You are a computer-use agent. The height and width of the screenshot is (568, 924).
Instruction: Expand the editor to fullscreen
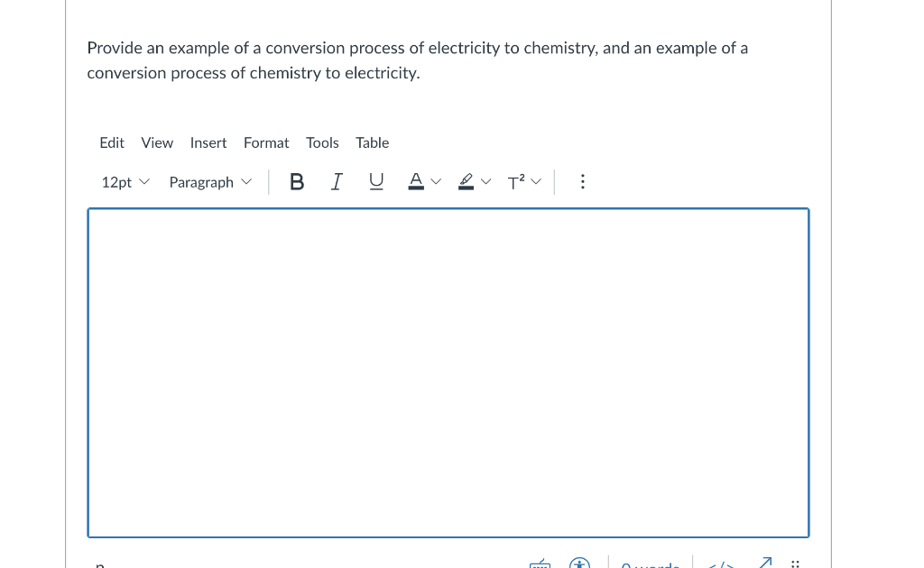point(763,563)
